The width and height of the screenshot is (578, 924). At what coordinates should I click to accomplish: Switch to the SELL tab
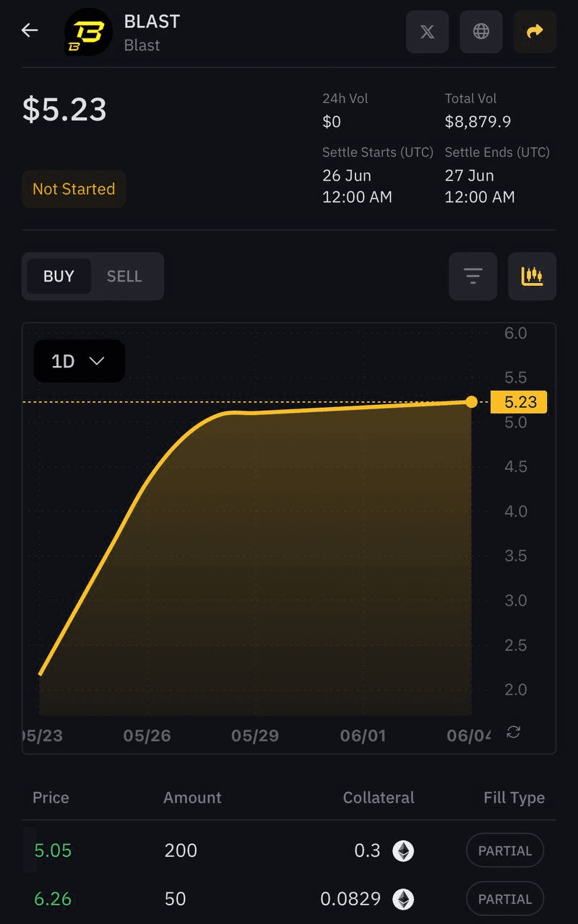[x=124, y=276]
